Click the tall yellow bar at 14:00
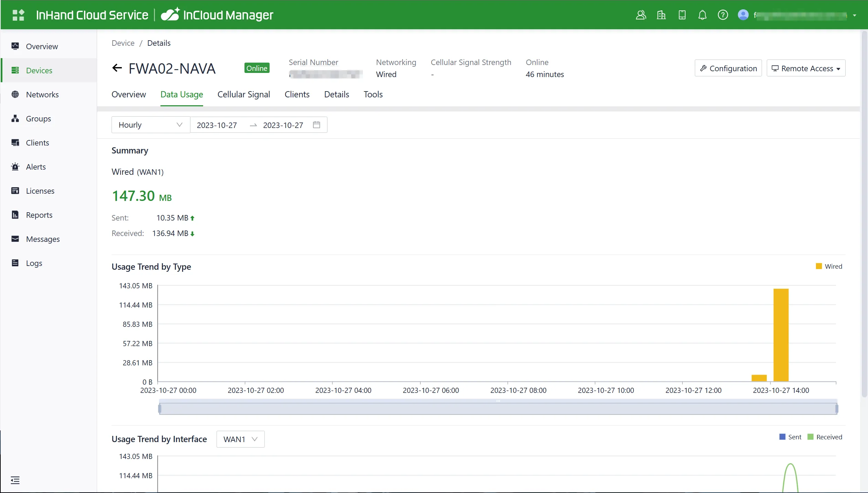The width and height of the screenshot is (868, 493). click(781, 335)
